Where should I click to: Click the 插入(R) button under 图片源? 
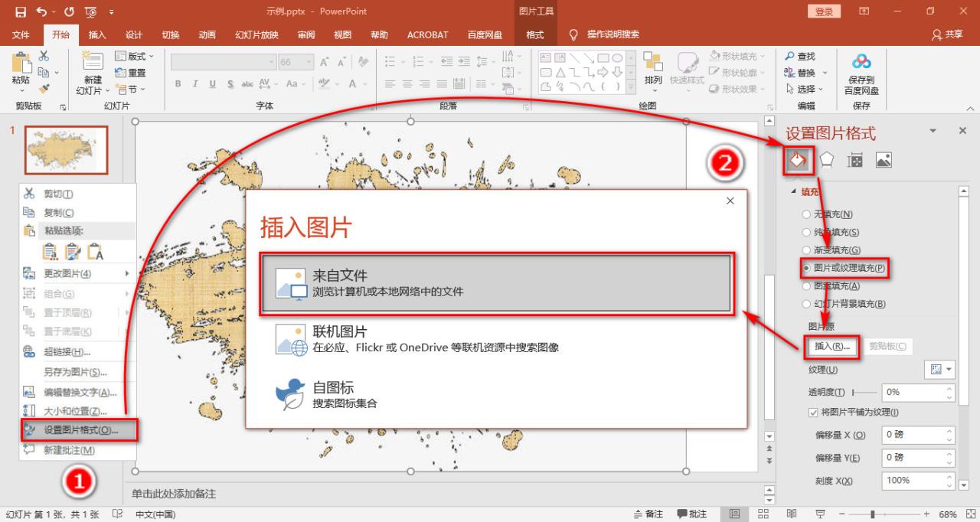tap(831, 347)
